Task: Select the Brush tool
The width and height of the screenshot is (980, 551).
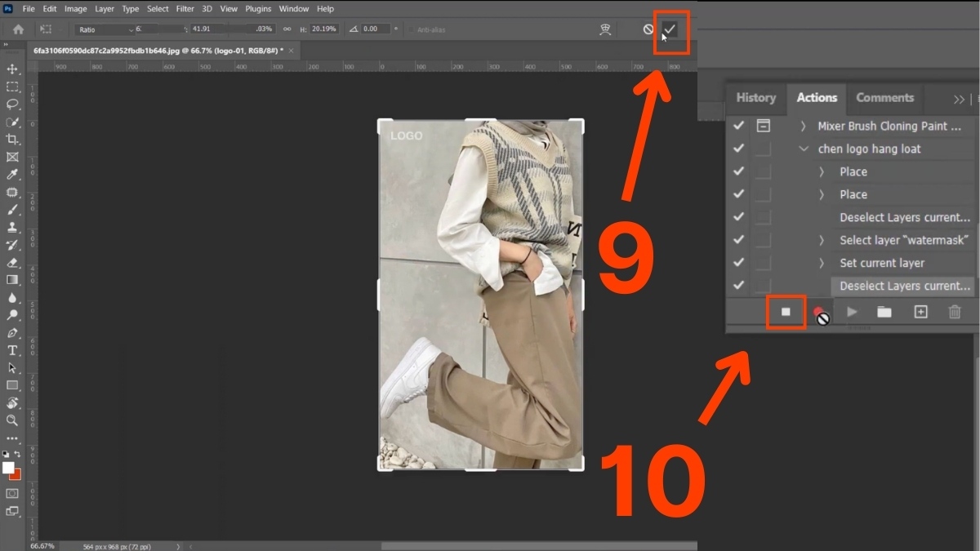Action: click(12, 210)
